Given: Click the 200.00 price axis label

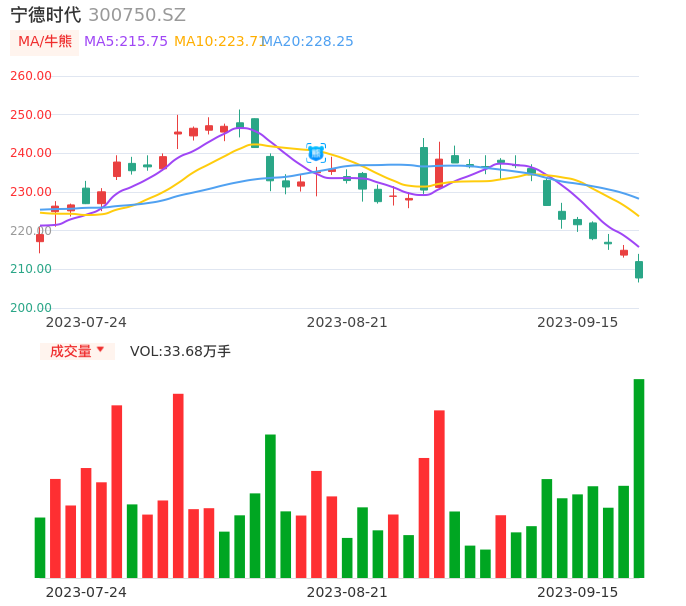Looking at the screenshot, I should (x=31, y=308).
